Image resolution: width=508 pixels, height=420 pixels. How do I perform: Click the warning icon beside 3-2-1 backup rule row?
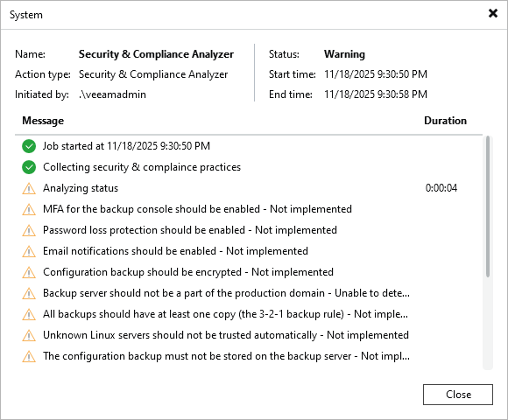pyautogui.click(x=29, y=314)
